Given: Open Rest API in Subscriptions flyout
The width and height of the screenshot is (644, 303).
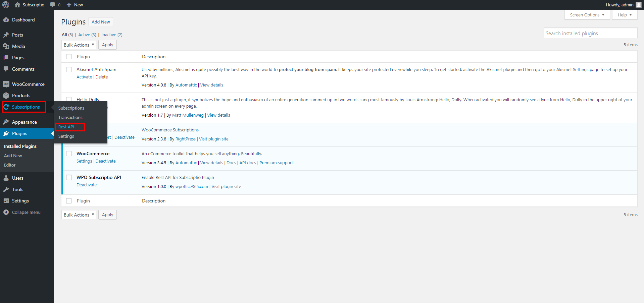Looking at the screenshot, I should pos(66,127).
